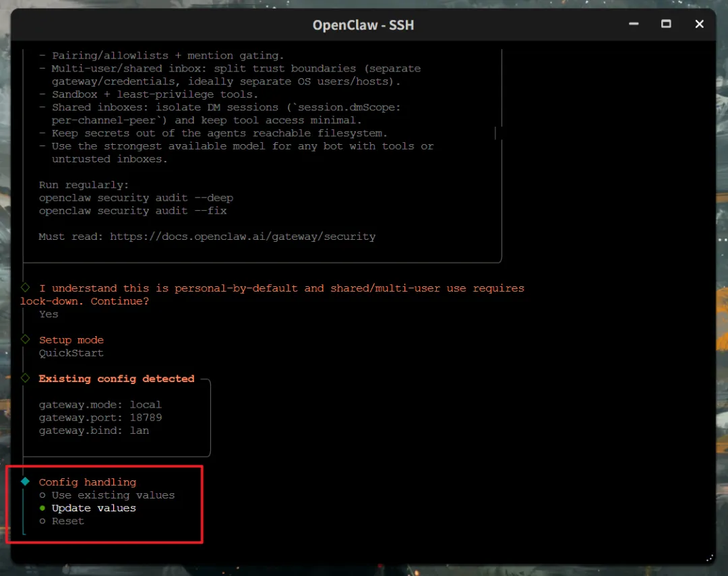Click the "Use the strongest available model" line
Viewport: 728px width, 576px height.
tap(237, 153)
